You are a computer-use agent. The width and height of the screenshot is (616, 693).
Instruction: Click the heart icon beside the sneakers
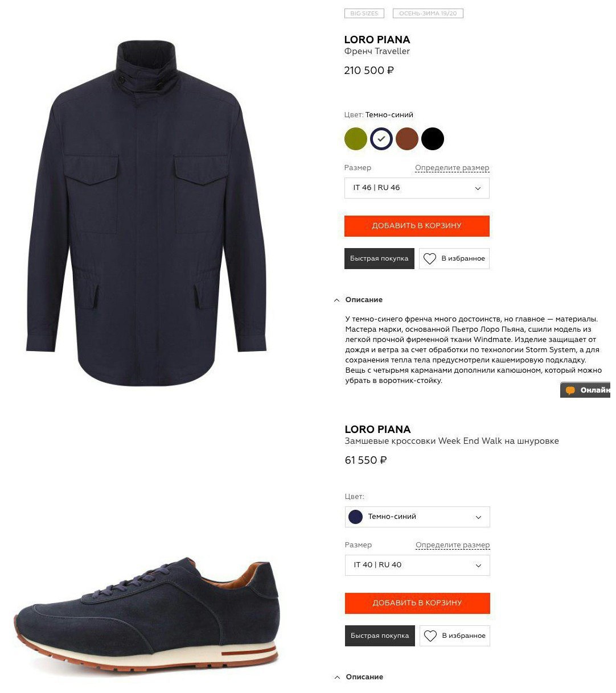pos(430,636)
